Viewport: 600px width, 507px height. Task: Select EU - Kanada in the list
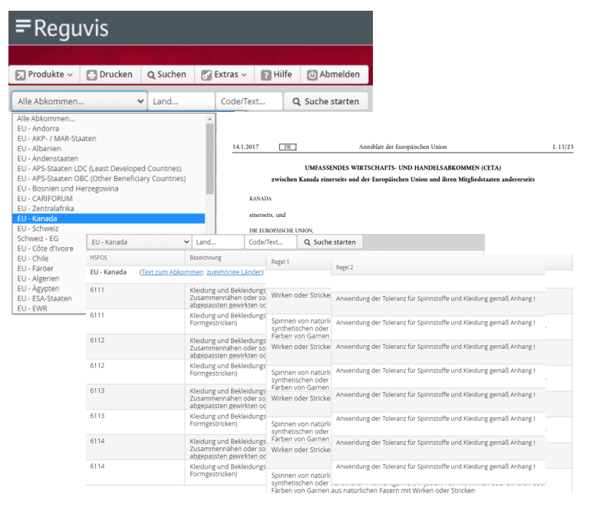(108, 218)
